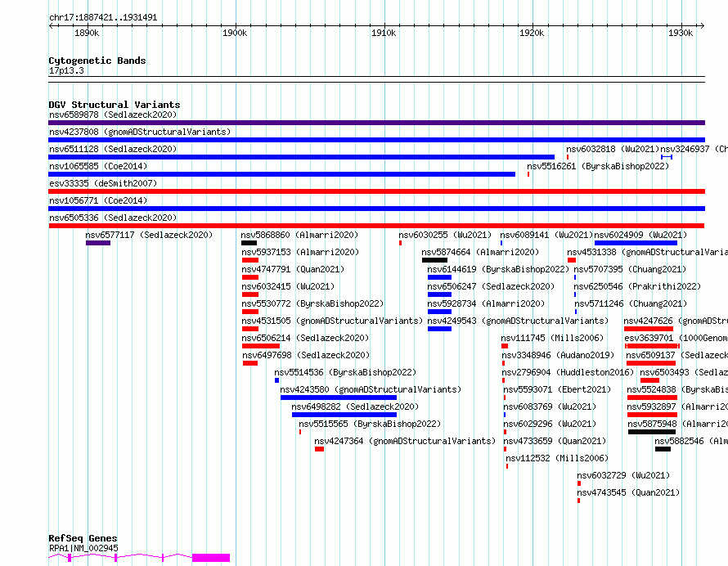728x566 pixels.
Task: Select the red esv33335 variant bar
Action: (376, 191)
